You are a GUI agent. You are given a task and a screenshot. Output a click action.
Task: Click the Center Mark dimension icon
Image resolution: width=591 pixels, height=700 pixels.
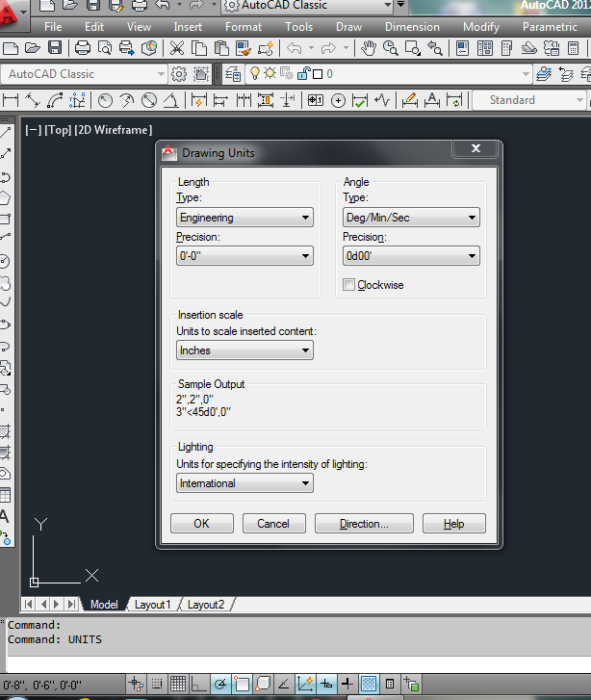pos(339,100)
